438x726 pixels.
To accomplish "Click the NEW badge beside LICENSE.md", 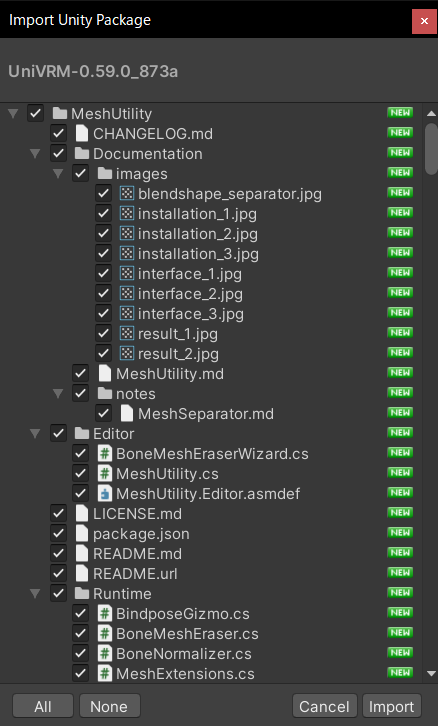I will point(400,513).
